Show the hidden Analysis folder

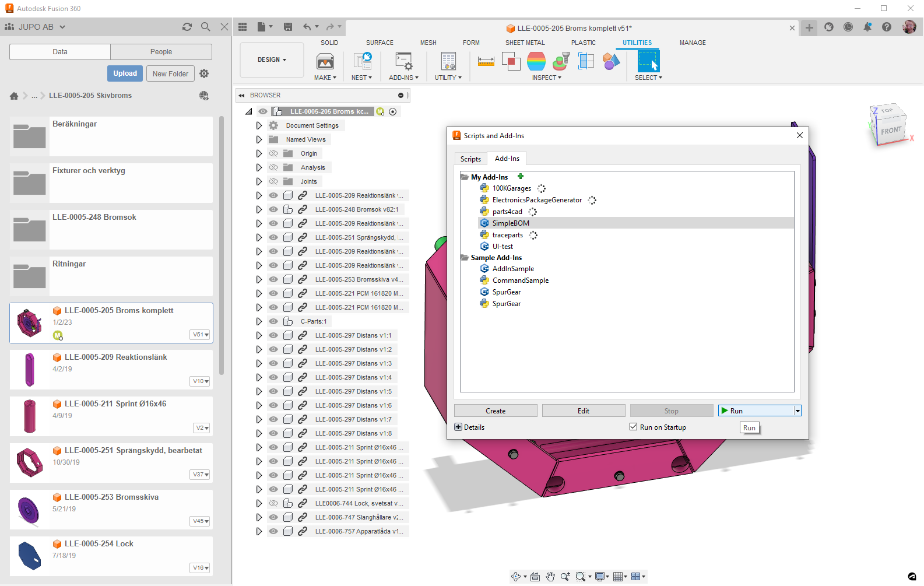click(273, 167)
